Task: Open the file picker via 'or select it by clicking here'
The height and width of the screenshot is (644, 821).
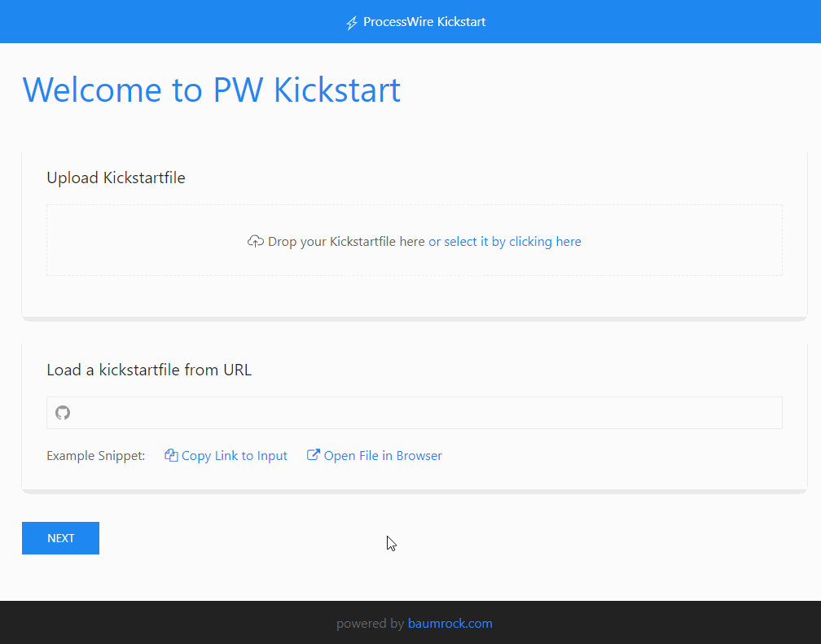Action: pyautogui.click(x=504, y=241)
